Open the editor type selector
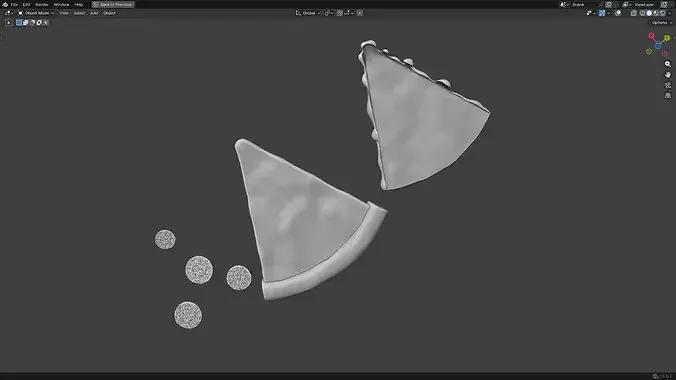The height and width of the screenshot is (380, 676). coord(9,13)
